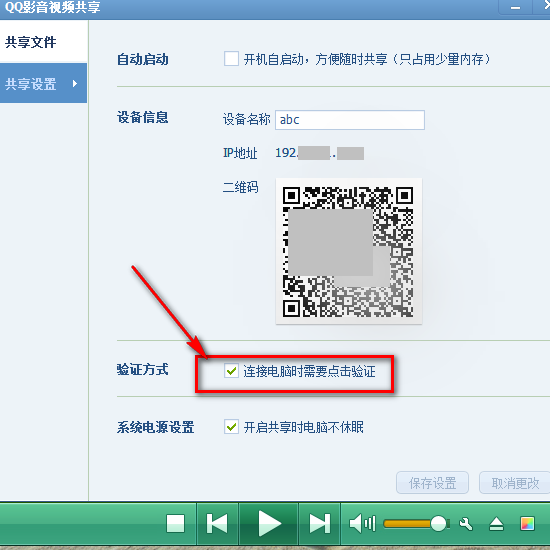550x550 pixels.
Task: Click the 验证方式 label
Action: click(142, 369)
